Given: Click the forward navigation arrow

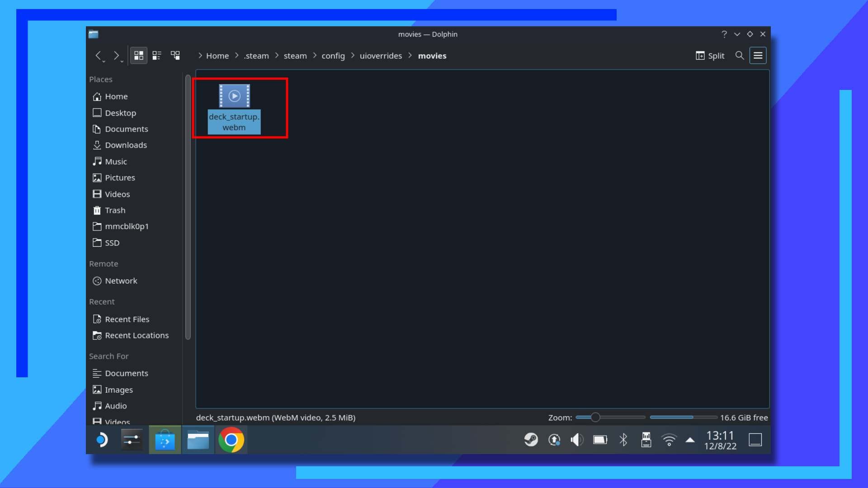Looking at the screenshot, I should click(116, 56).
